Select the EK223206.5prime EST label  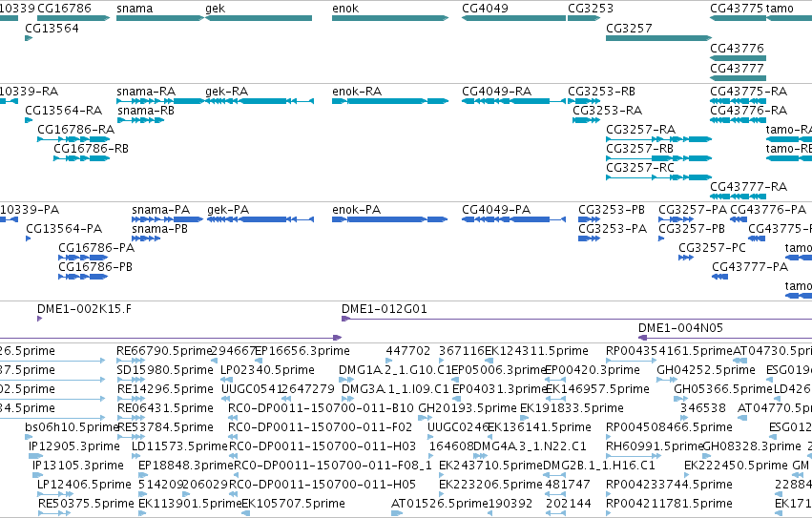pos(491,485)
